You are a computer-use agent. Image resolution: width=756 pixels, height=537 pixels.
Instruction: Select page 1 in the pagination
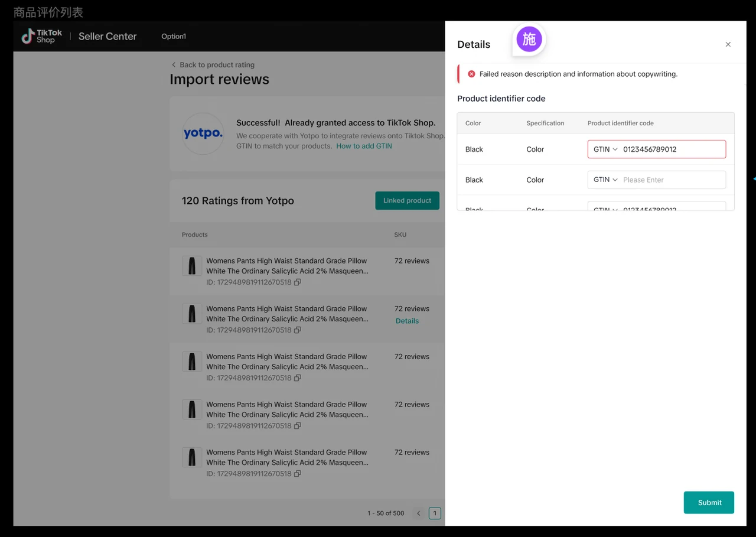coord(435,513)
